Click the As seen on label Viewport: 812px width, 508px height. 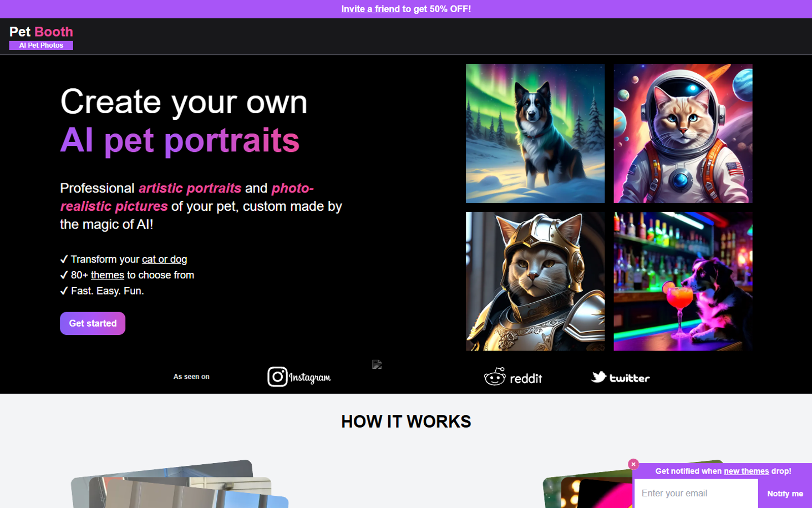click(x=191, y=376)
